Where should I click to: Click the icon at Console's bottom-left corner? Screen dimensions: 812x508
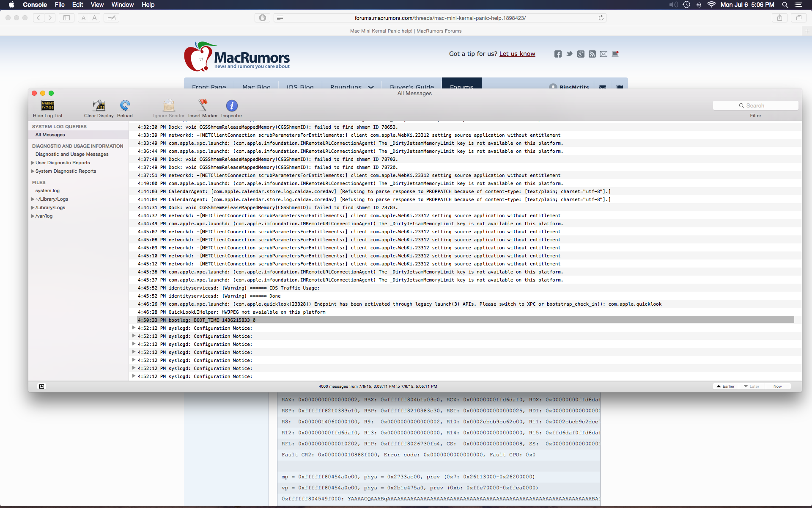click(x=41, y=386)
